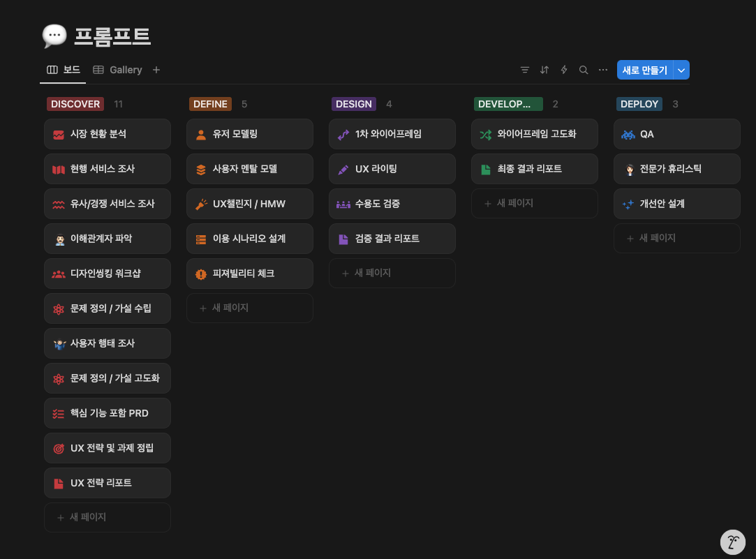The image size is (756, 559).
Task: Click the search magnifier icon
Action: click(583, 70)
